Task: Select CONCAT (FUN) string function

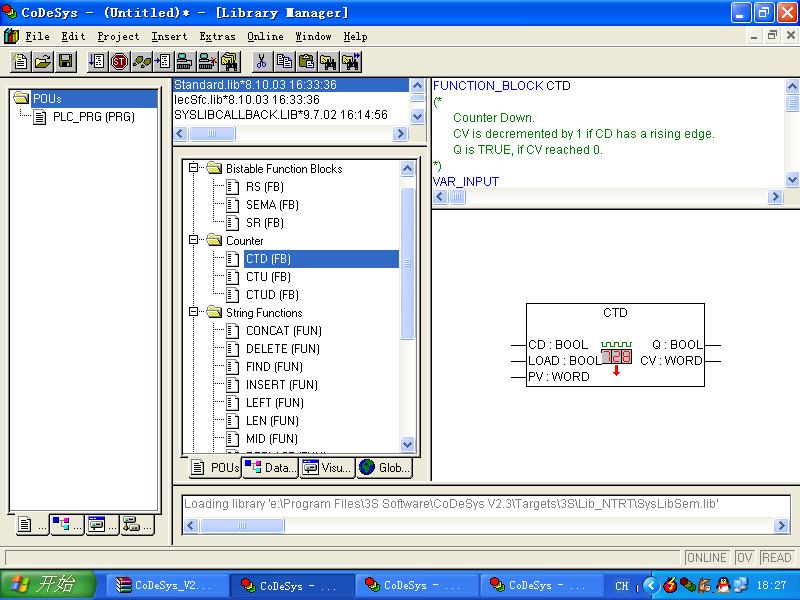Action: click(x=284, y=331)
